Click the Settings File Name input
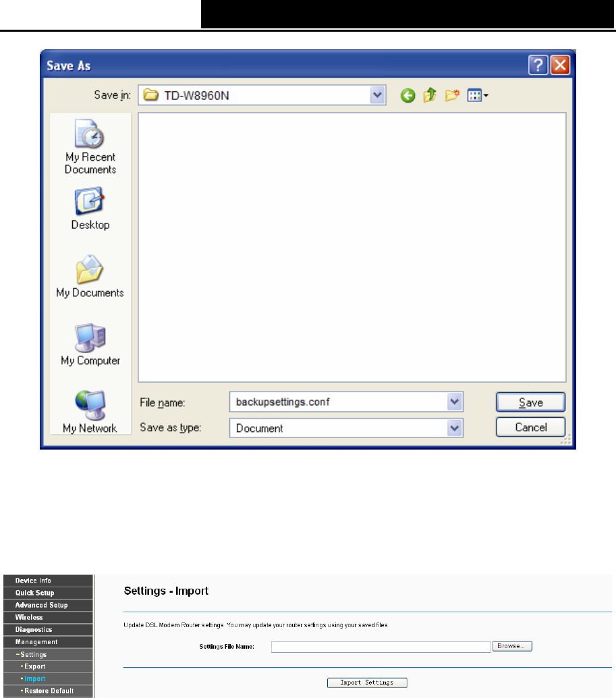Viewport: 616px width, 698px height. (x=381, y=647)
